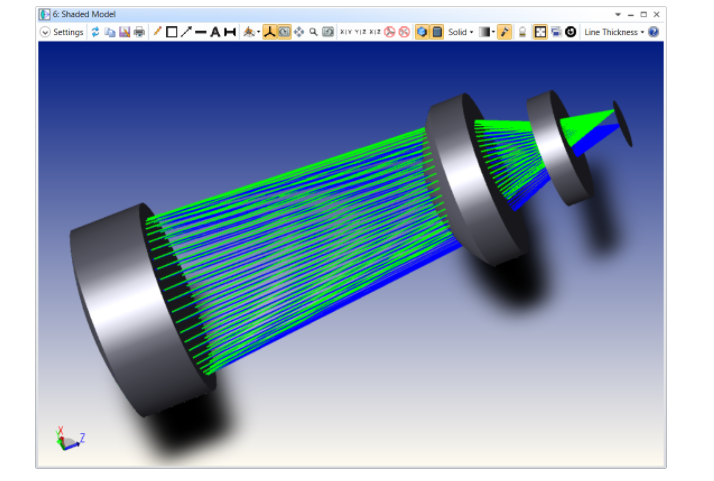This screenshot has width=714, height=481.
Task: Open the Line Thickness dropdown
Action: pyautogui.click(x=614, y=32)
